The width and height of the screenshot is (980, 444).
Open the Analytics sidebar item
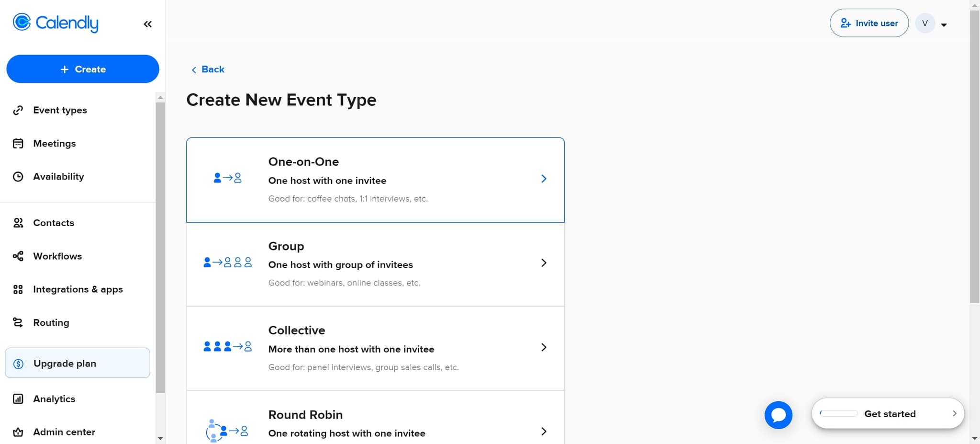pos(54,399)
